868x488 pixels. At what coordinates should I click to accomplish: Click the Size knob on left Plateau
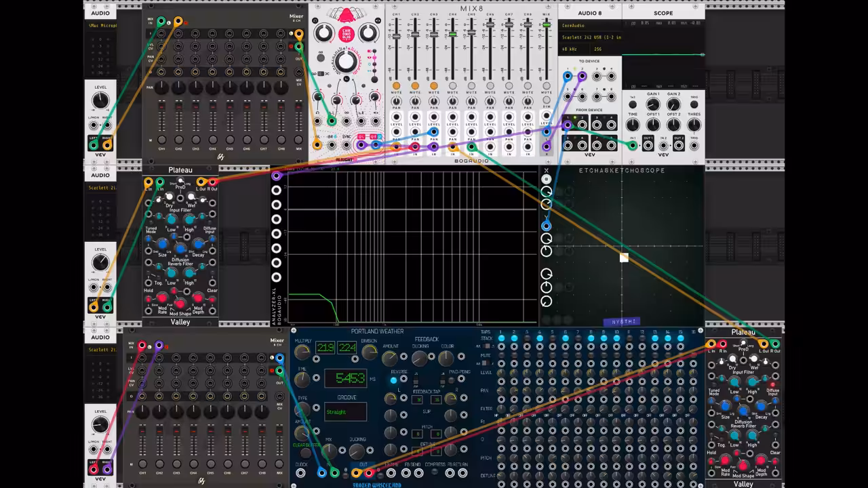pos(162,244)
